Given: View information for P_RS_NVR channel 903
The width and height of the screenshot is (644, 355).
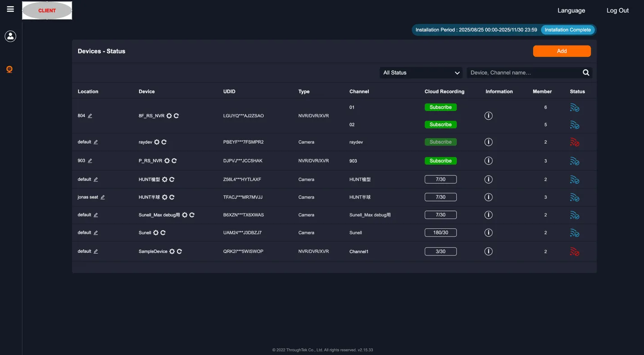Looking at the screenshot, I should (489, 160).
